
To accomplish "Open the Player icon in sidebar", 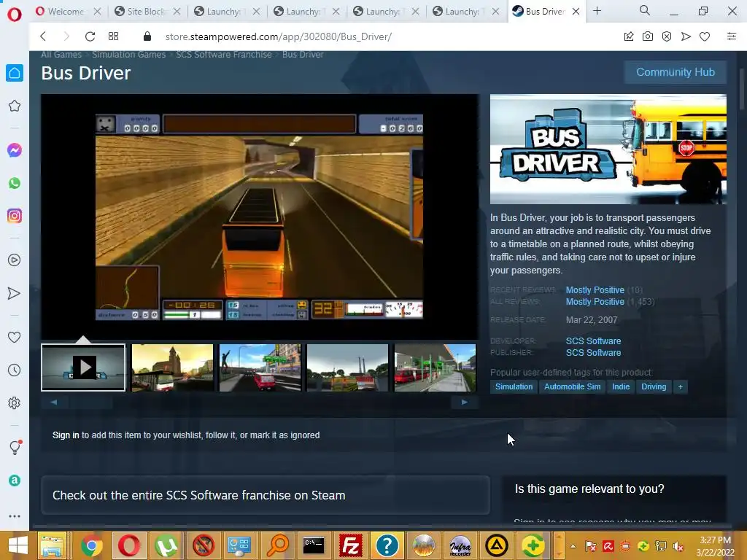I will 15,260.
